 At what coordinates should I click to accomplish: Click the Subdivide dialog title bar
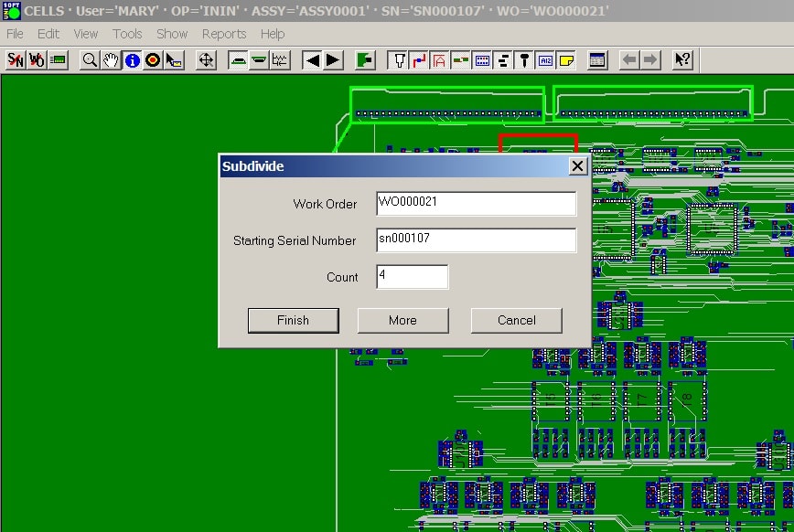point(395,166)
